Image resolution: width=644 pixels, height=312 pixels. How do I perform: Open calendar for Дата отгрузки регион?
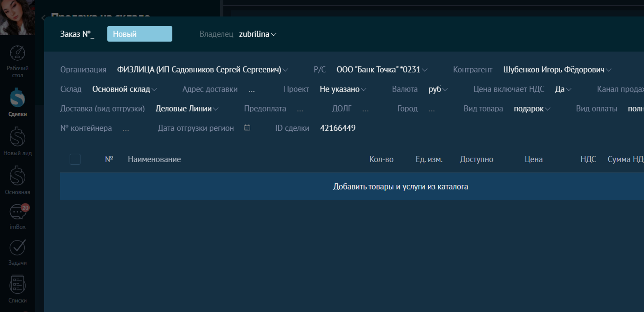tap(247, 128)
